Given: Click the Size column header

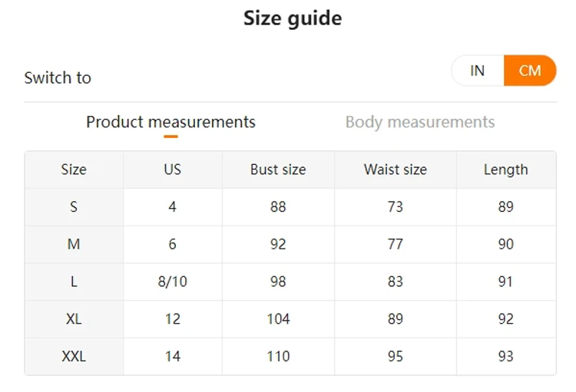Looking at the screenshot, I should tap(74, 170).
